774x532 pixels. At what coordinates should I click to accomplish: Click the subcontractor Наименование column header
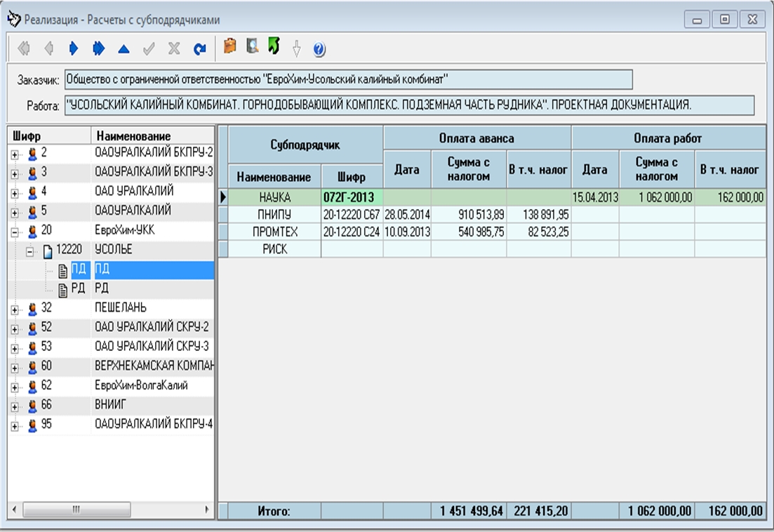click(x=274, y=177)
